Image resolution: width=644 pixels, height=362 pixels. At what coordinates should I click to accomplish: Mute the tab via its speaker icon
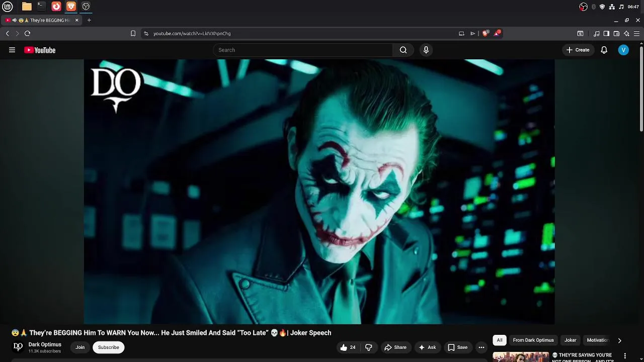coord(15,20)
